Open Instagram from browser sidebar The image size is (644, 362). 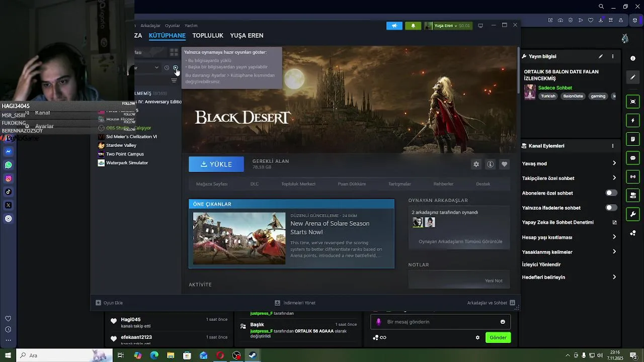point(9,178)
